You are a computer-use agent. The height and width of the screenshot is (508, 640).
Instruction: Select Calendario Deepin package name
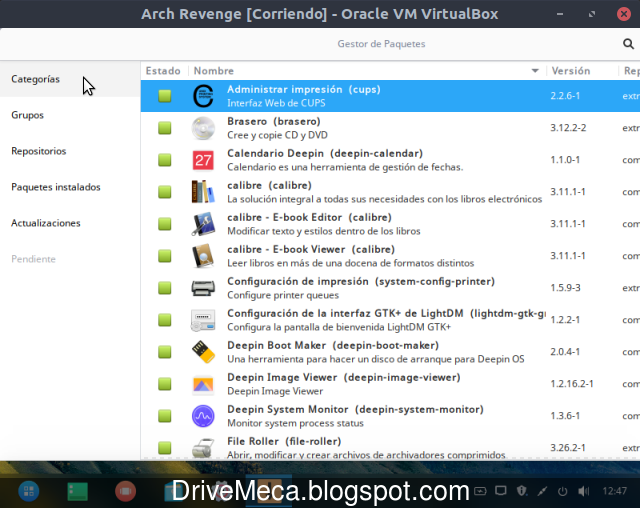(x=325, y=153)
